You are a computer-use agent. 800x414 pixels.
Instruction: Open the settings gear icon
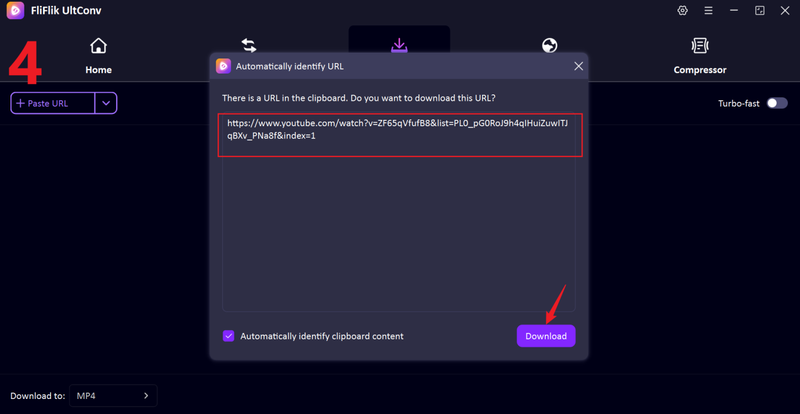[682, 10]
